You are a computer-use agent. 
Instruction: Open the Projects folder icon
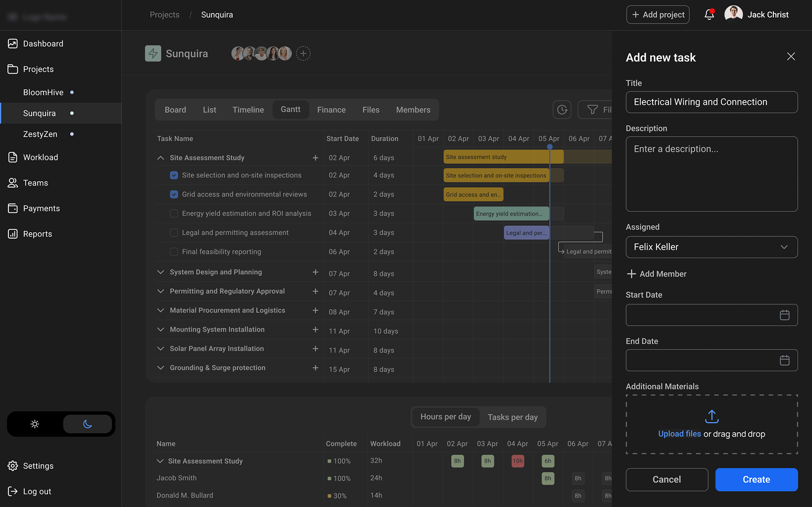tap(13, 69)
